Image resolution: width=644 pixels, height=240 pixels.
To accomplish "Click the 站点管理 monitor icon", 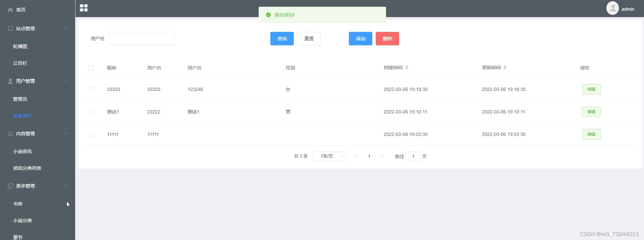I will point(10,29).
